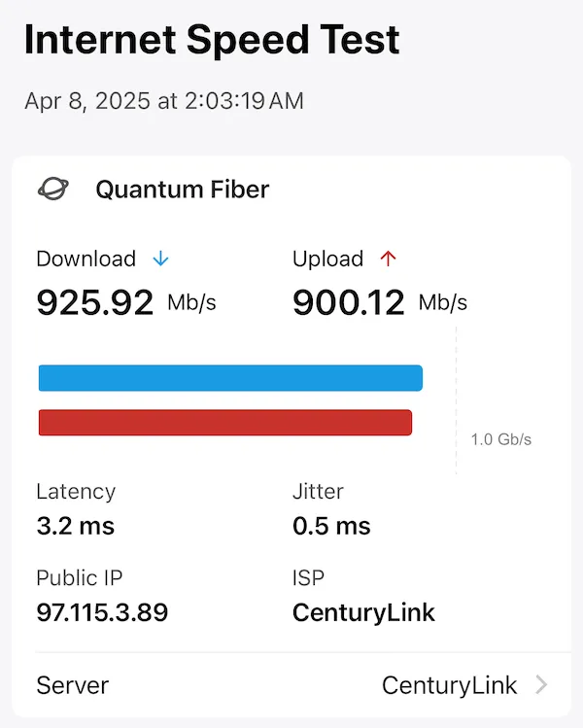Click the Download label
Image resolution: width=583 pixels, height=728 pixels.
click(x=86, y=259)
